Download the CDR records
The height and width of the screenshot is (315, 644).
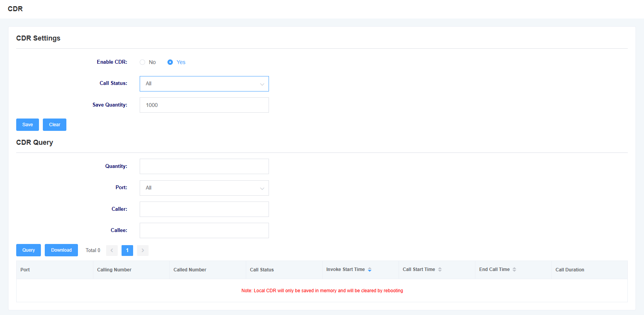tap(61, 250)
